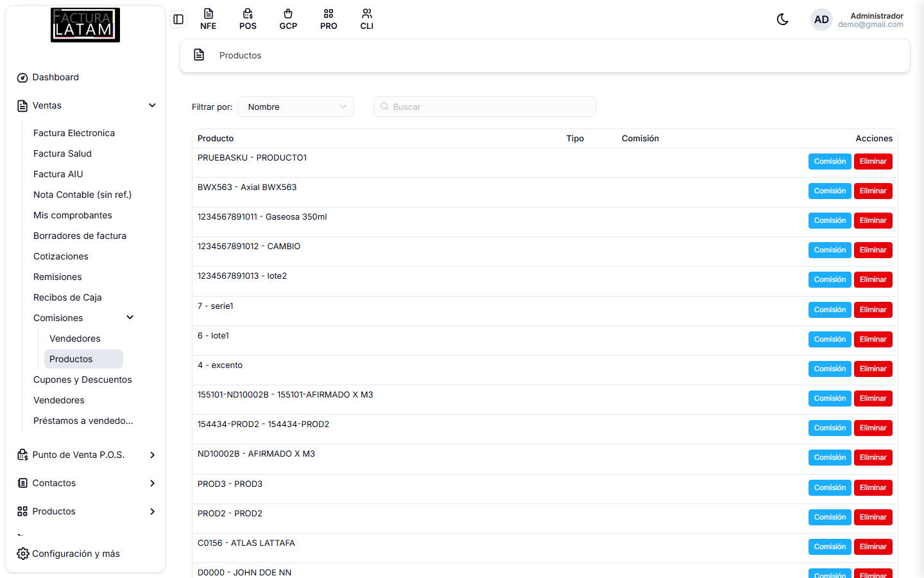Screen dimensions: 924x578
Task: Focus the Buscar search field
Action: coord(484,107)
